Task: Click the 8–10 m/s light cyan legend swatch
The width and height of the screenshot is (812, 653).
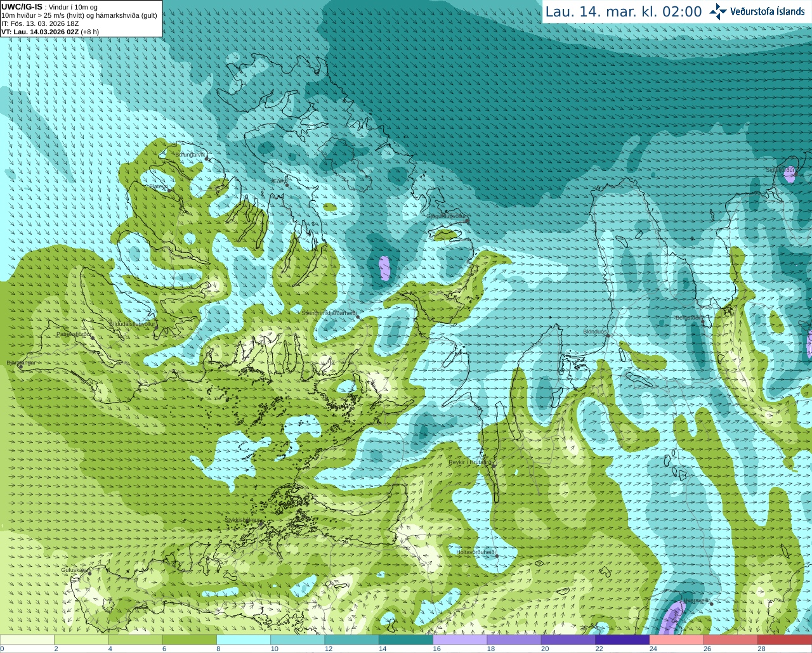Action: (244, 640)
